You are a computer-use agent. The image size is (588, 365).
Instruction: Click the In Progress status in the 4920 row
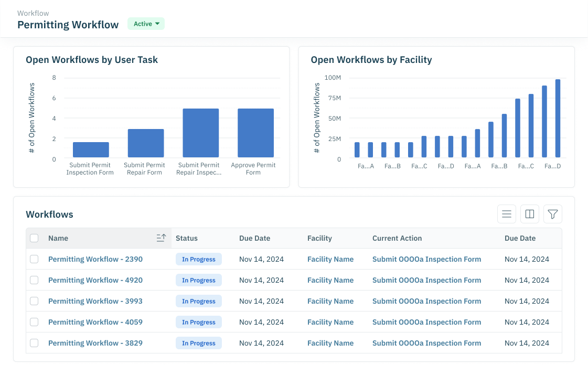pyautogui.click(x=199, y=280)
